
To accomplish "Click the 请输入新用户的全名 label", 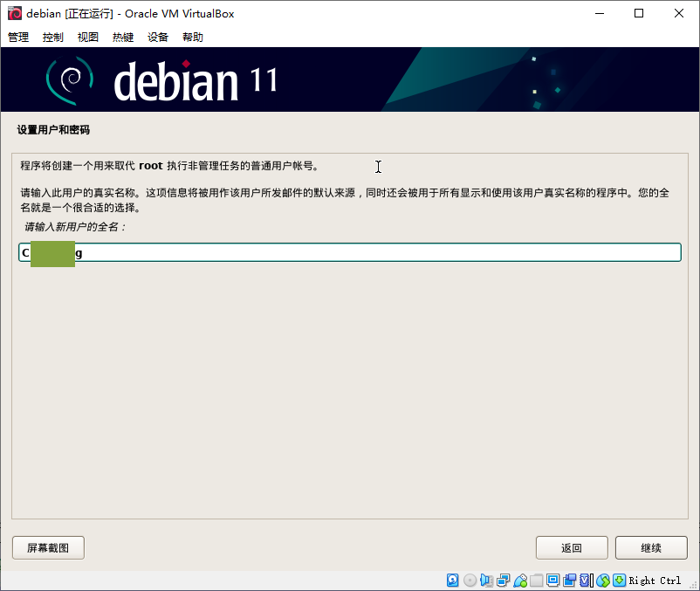I will (75, 227).
